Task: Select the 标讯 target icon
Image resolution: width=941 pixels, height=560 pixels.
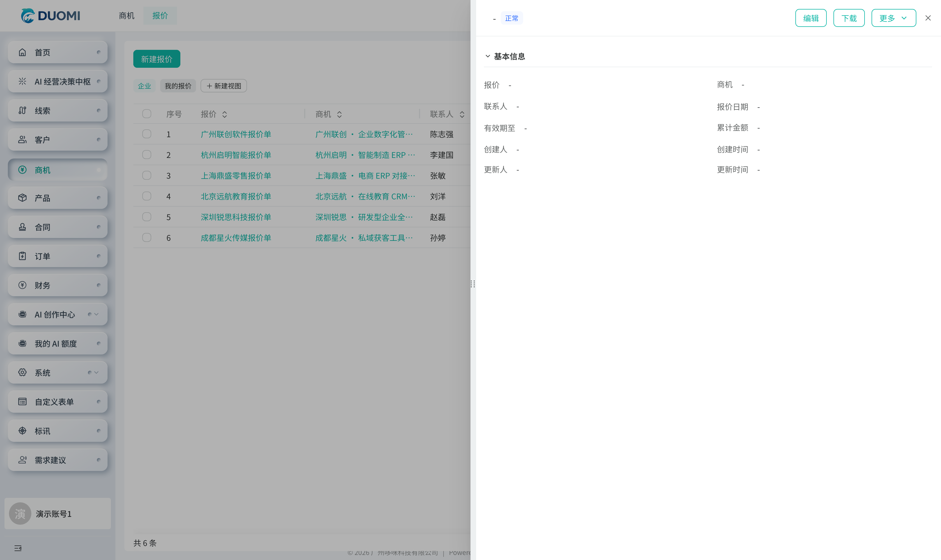Action: 22,431
